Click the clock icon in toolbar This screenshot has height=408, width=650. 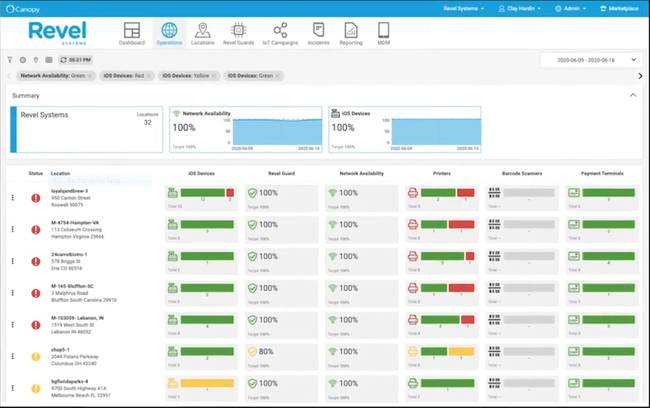pyautogui.click(x=23, y=60)
